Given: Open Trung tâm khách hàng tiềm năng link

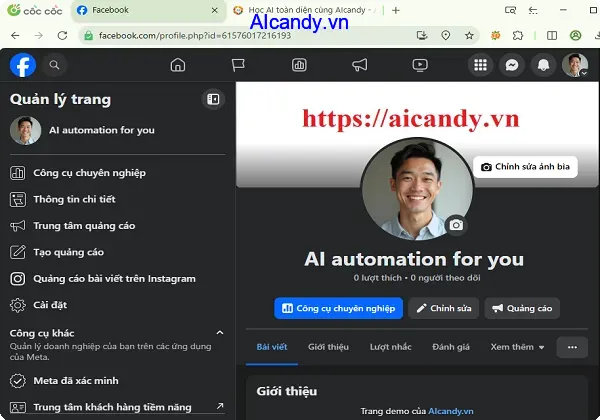Looking at the screenshot, I should (117, 407).
